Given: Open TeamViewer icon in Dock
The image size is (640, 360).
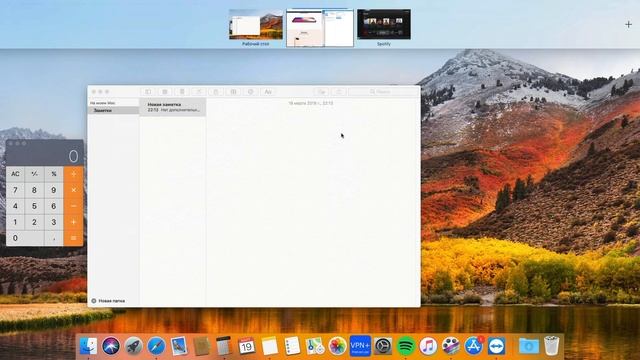Looking at the screenshot, I should (496, 346).
